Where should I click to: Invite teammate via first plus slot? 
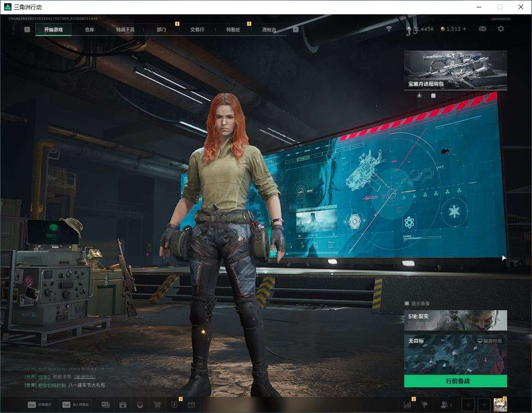pyautogui.click(x=468, y=405)
